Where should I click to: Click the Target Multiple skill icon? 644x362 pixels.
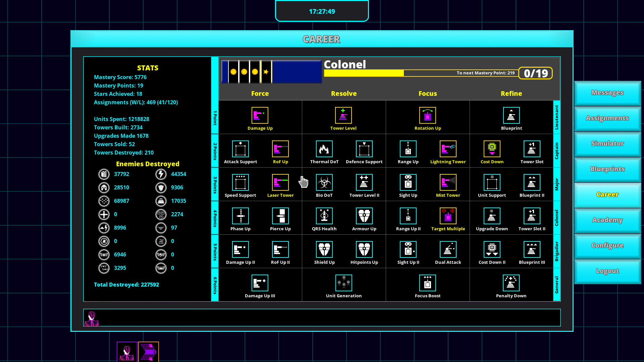pyautogui.click(x=448, y=216)
